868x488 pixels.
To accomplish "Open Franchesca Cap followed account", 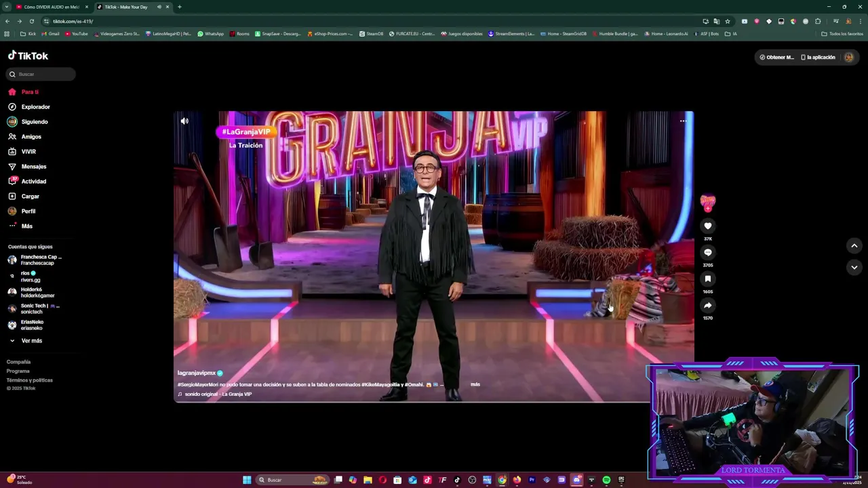I will pos(35,260).
